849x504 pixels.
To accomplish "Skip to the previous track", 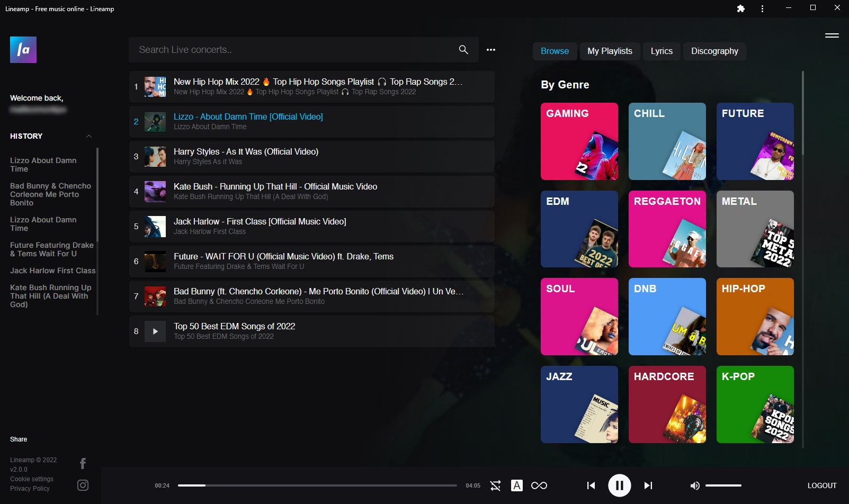I will coord(591,485).
